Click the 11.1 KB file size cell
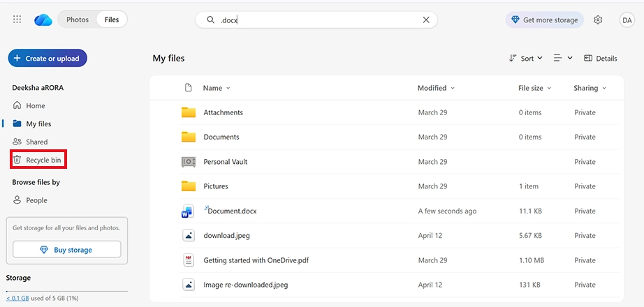 point(530,211)
